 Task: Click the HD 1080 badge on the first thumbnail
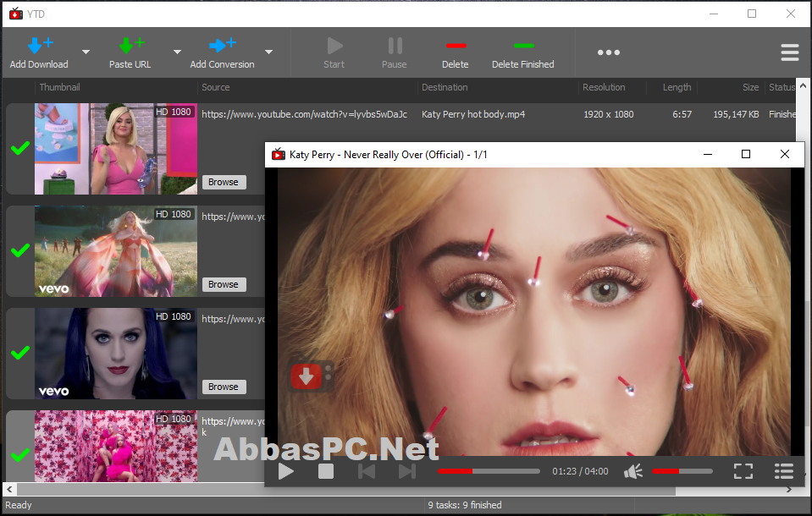point(174,112)
